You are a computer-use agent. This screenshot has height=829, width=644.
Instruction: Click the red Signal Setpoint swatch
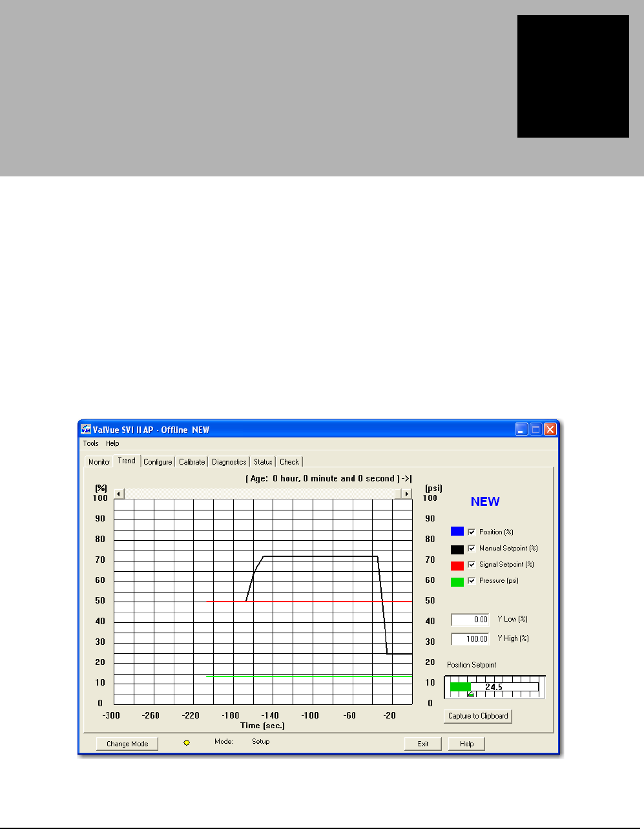pos(457,565)
